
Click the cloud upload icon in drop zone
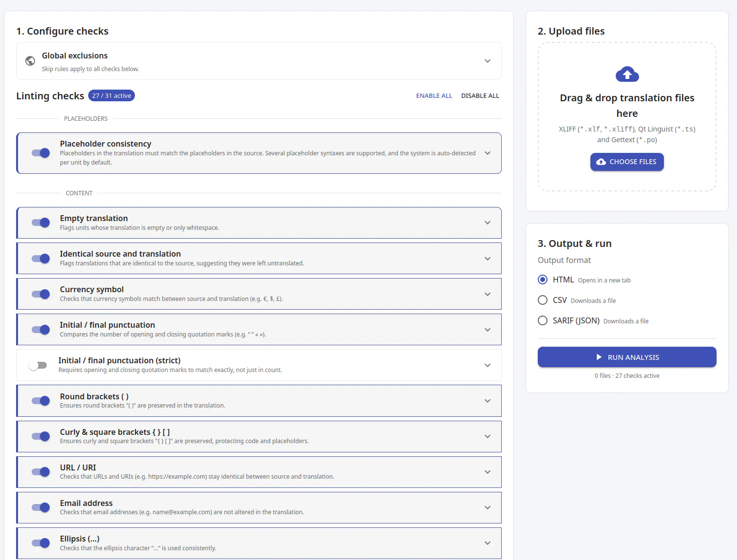627,75
